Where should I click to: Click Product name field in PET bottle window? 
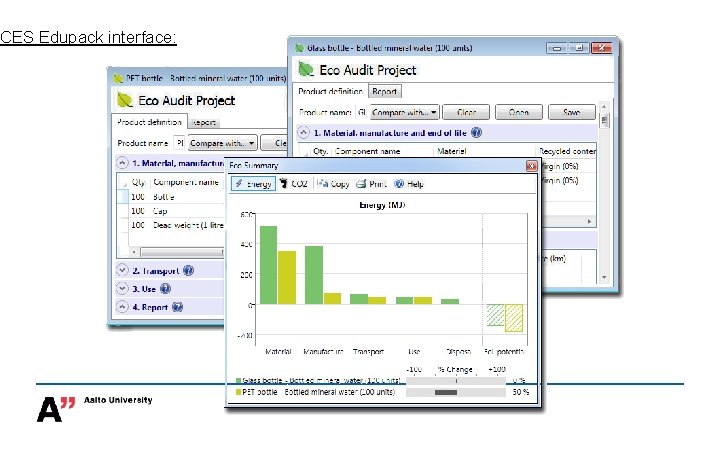(180, 143)
